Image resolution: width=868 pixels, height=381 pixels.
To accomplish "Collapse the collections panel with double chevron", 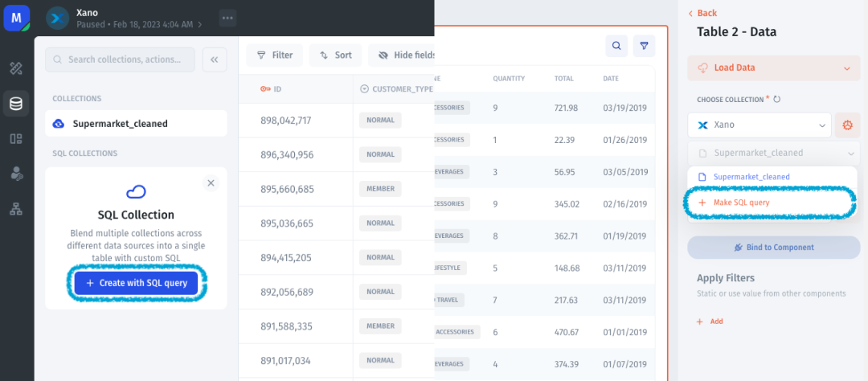I will (x=214, y=59).
